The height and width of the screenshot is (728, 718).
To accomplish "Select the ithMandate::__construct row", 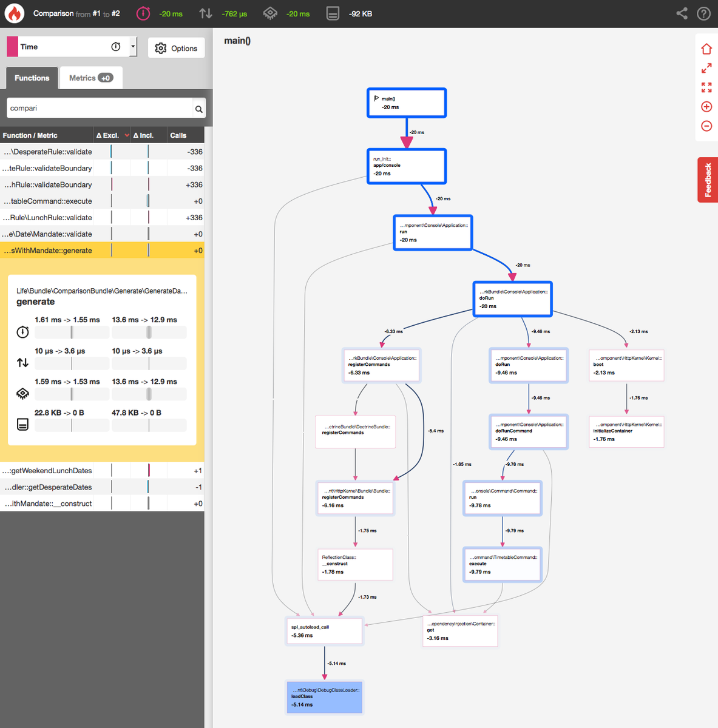I will [102, 503].
